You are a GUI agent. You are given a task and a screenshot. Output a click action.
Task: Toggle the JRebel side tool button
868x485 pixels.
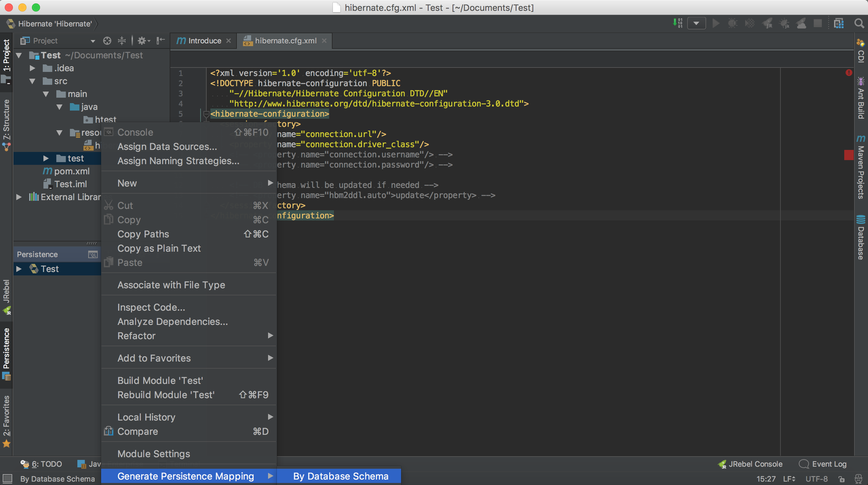(x=6, y=297)
